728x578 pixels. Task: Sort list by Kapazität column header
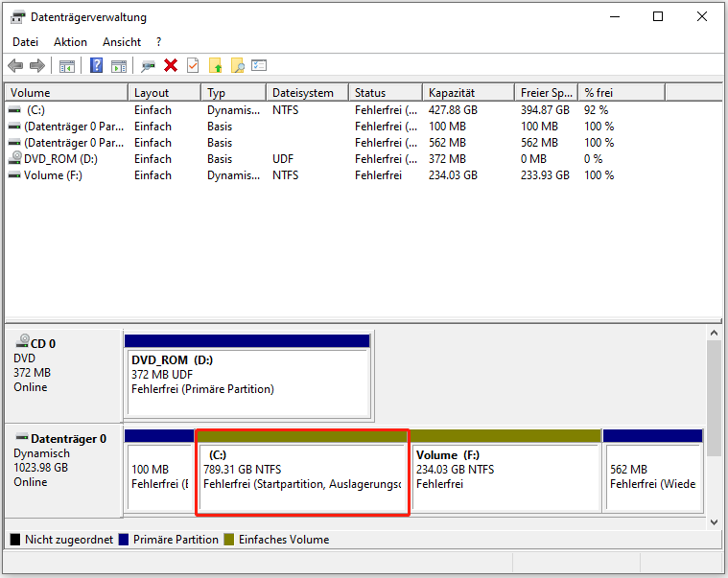coord(453,93)
